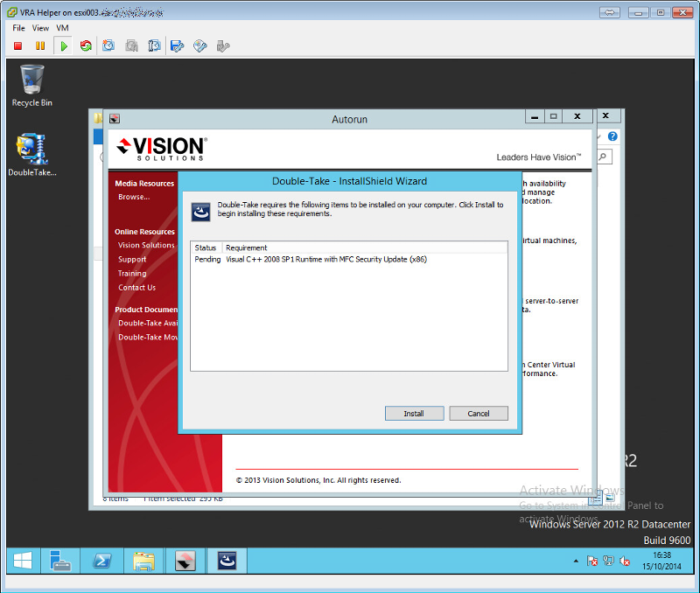This screenshot has width=700, height=593.
Task: Open the Snapshot Manager icon
Action: 154,46
